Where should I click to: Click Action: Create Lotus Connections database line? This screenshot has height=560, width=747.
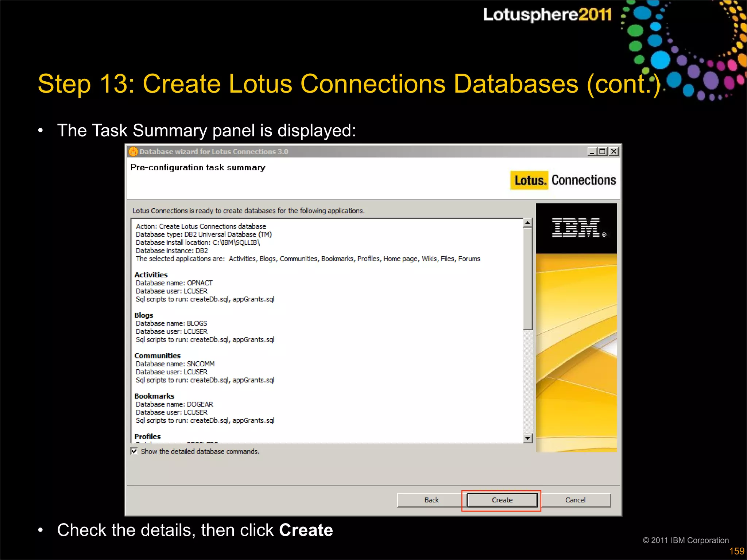201,226
